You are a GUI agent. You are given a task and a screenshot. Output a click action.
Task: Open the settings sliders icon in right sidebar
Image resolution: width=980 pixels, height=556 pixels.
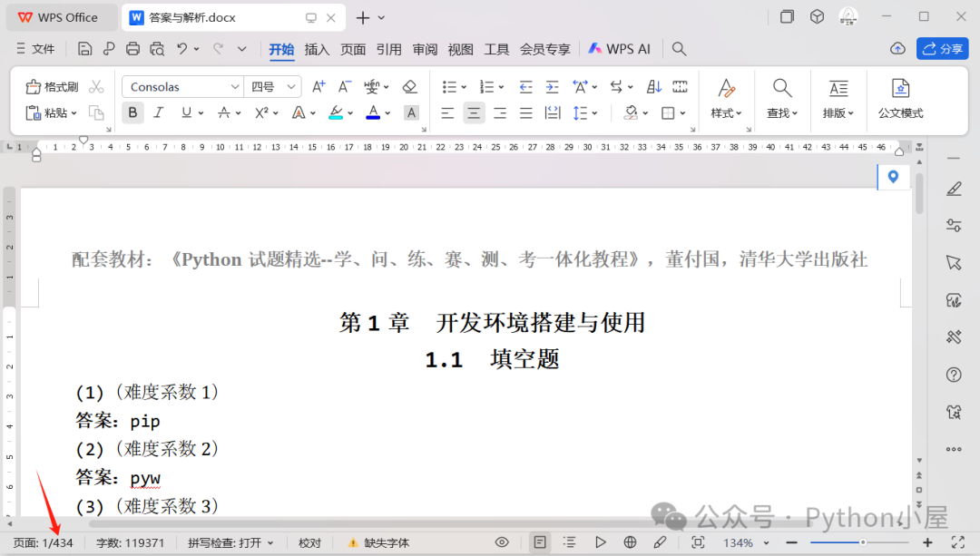(954, 226)
